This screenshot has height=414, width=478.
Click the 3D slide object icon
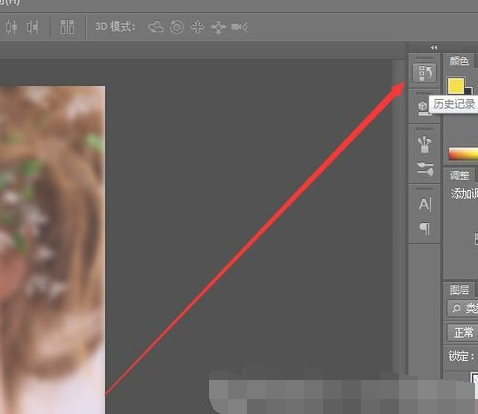(218, 27)
